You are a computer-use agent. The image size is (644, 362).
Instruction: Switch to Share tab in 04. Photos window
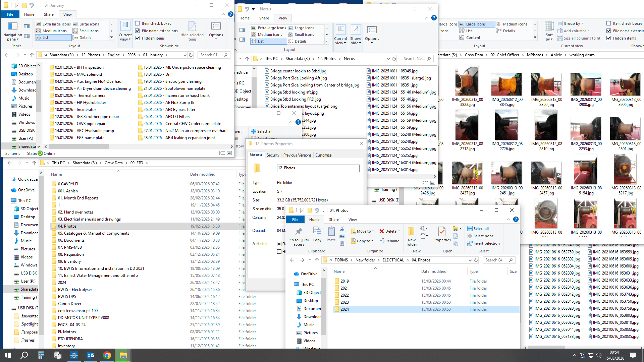point(334,220)
